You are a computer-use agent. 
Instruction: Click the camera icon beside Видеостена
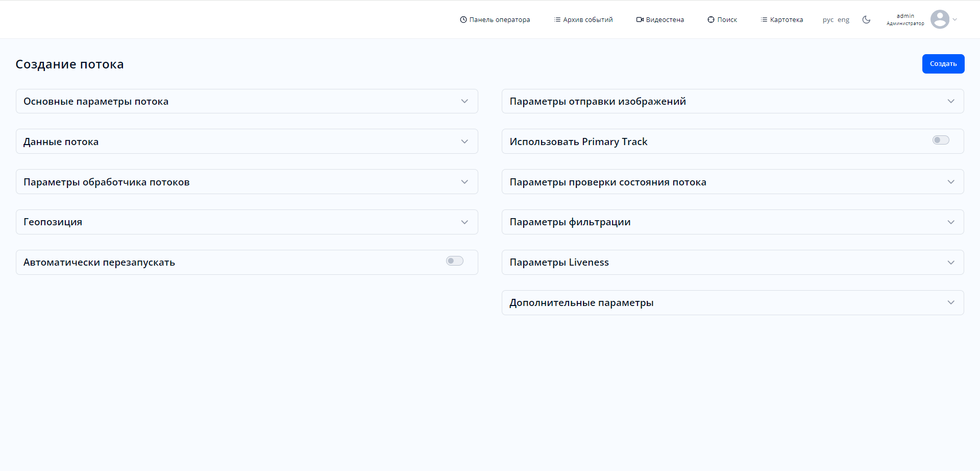640,20
